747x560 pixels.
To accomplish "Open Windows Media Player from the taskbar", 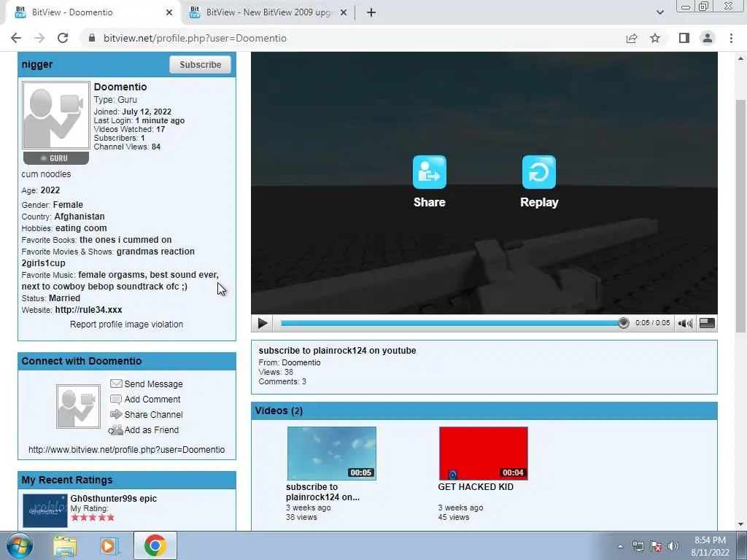I will (108, 546).
